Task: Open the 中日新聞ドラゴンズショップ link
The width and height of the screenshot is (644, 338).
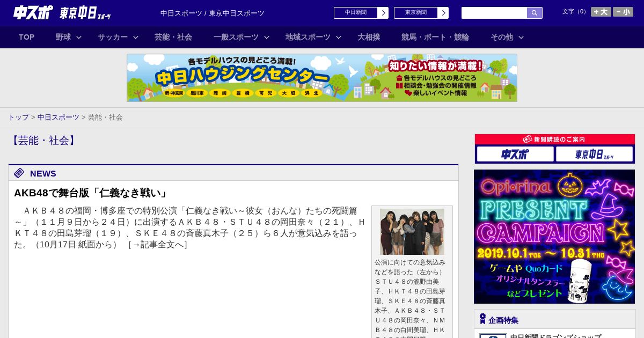Action: (555, 336)
